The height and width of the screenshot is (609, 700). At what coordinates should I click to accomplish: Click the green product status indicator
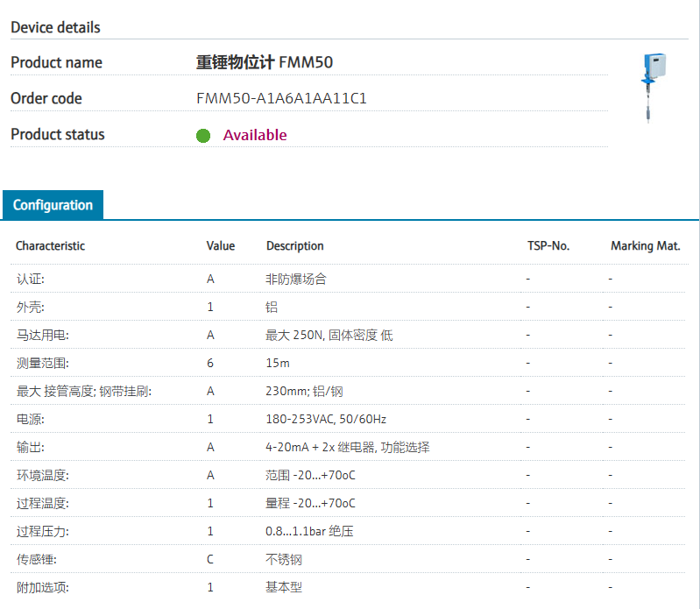[x=203, y=136]
